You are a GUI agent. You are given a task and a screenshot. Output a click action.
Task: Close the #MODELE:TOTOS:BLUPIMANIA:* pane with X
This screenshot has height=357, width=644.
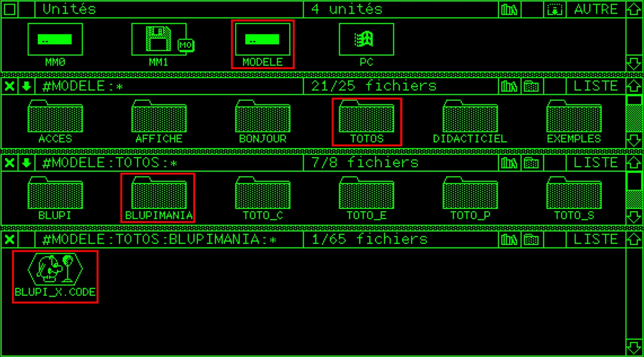9,239
